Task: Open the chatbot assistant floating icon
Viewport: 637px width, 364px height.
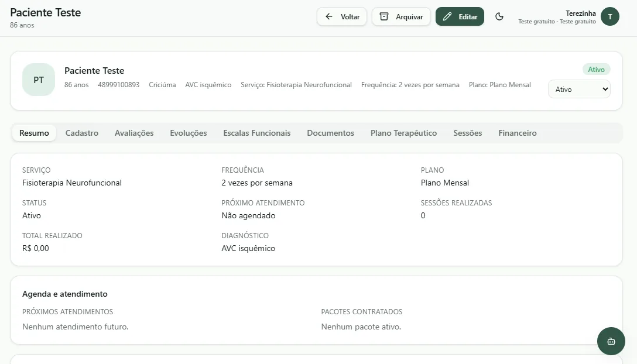Action: (x=611, y=341)
